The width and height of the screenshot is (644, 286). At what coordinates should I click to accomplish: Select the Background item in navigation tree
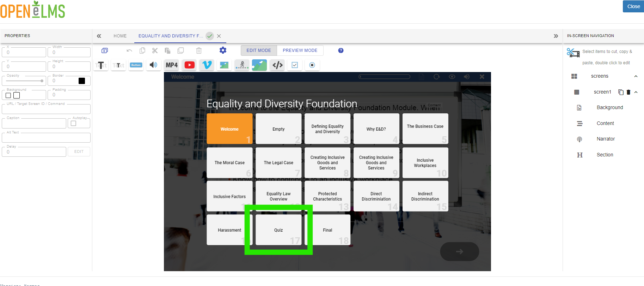tap(610, 108)
